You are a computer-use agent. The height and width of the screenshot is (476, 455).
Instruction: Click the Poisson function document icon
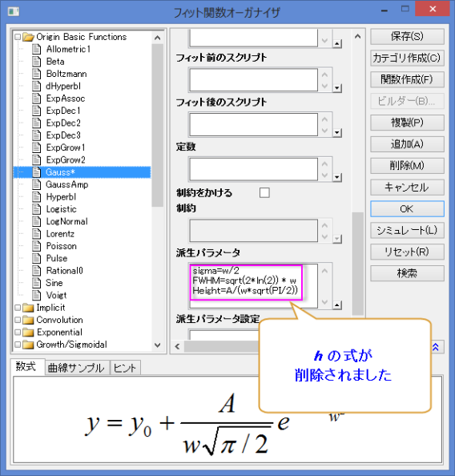tap(36, 246)
